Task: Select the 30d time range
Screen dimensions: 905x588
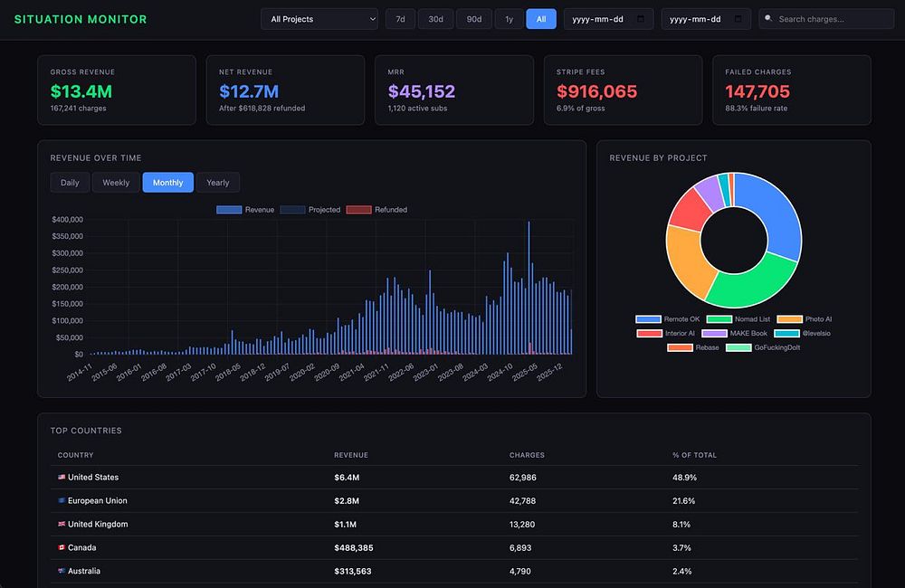Action: click(436, 19)
